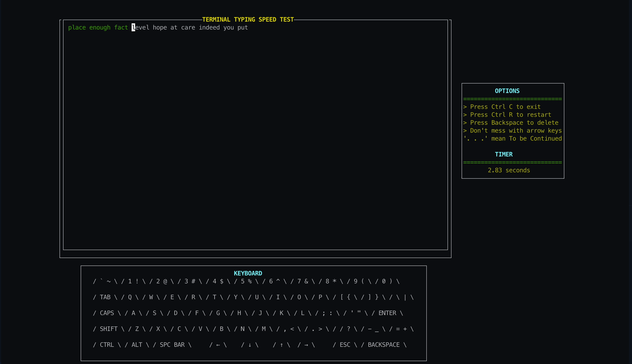Click the TIMER section heading

pos(504,154)
